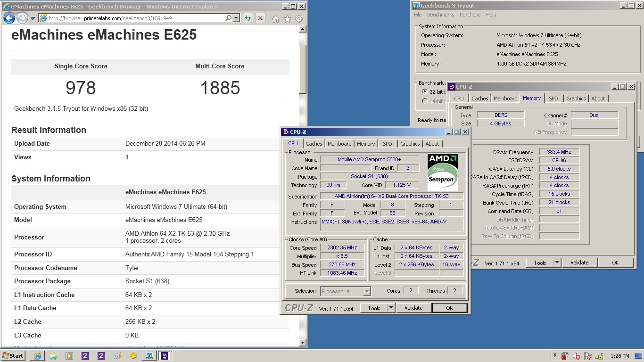
Task: Open Caches tab in Memory CPU-Z window
Action: point(480,99)
